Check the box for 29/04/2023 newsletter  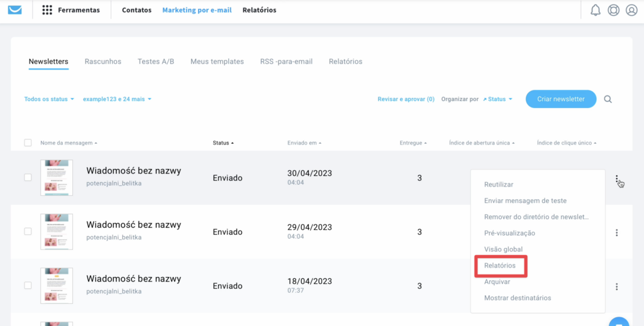point(28,232)
